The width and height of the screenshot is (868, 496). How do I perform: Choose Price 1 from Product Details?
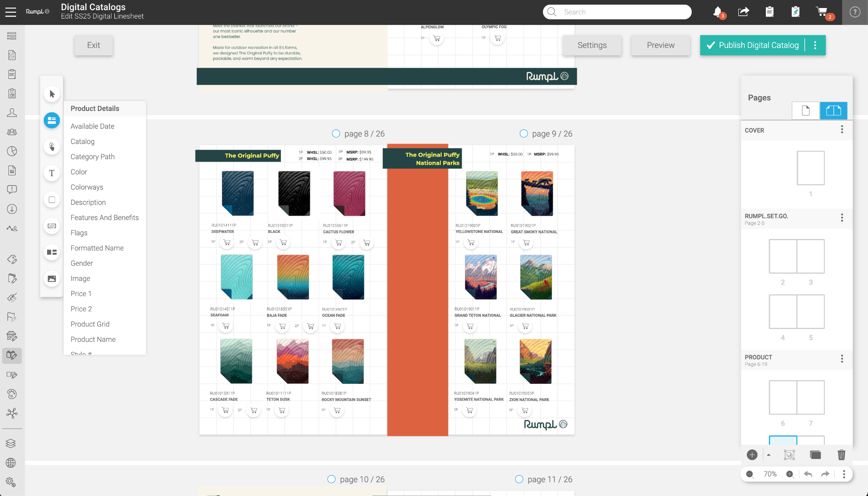81,294
